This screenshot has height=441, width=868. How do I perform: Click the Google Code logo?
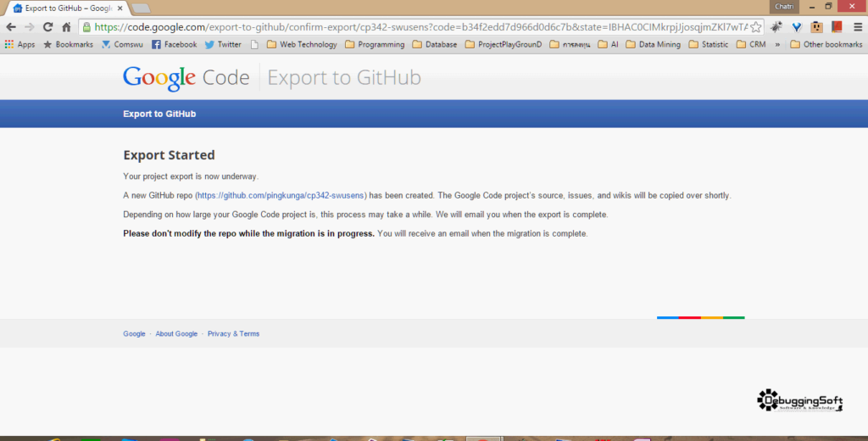tap(186, 77)
